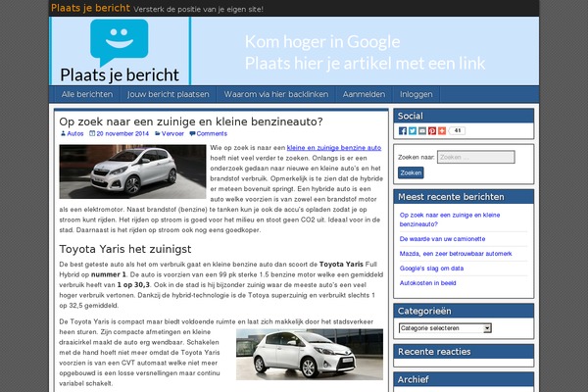Select Aanmelden in the navigation bar
Image resolution: width=588 pixels, height=392 pixels.
pyautogui.click(x=364, y=94)
